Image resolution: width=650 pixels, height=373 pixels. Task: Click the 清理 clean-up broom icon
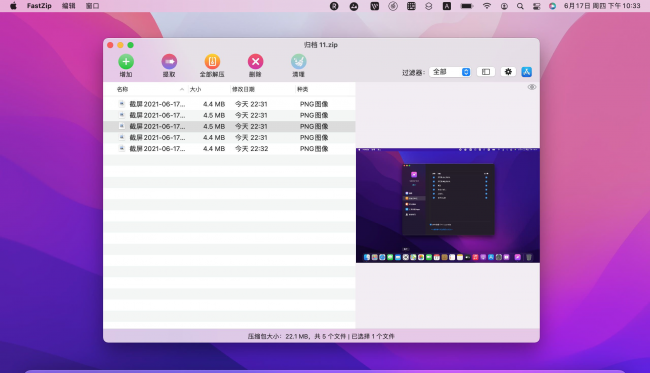298,62
